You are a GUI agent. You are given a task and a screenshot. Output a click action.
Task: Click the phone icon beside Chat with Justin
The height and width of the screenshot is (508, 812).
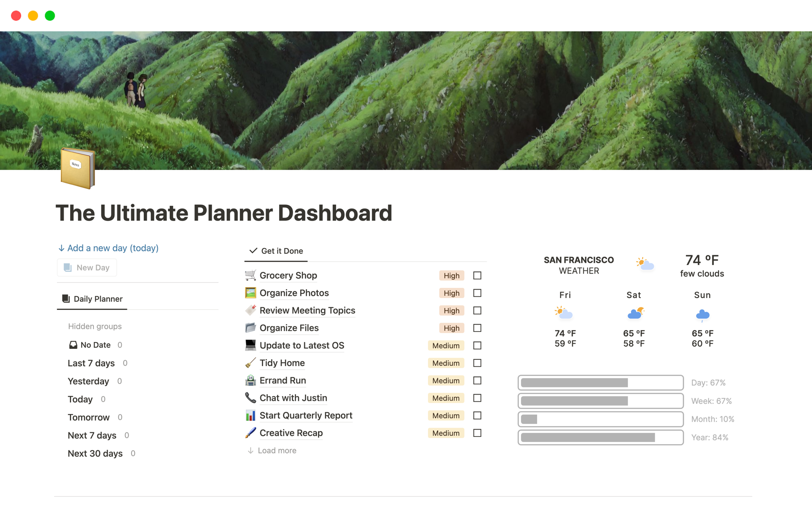[250, 398]
